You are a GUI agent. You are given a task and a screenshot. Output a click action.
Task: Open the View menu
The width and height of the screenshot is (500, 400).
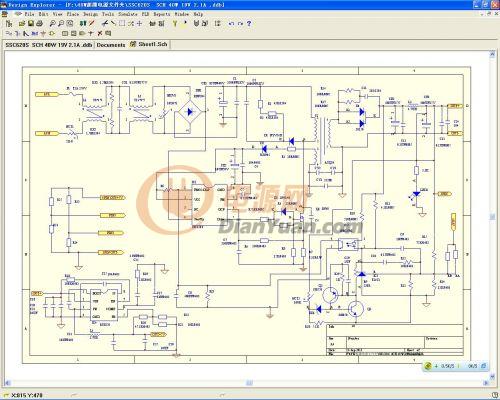click(57, 14)
